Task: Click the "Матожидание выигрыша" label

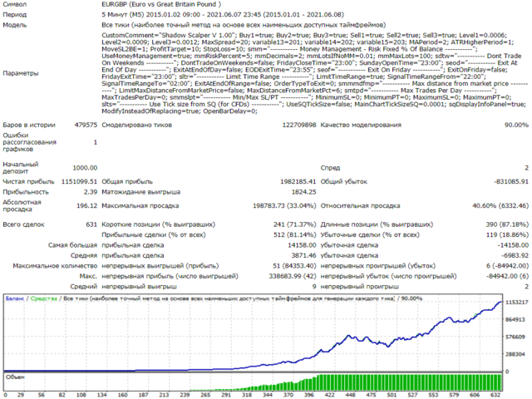Action: (141, 192)
